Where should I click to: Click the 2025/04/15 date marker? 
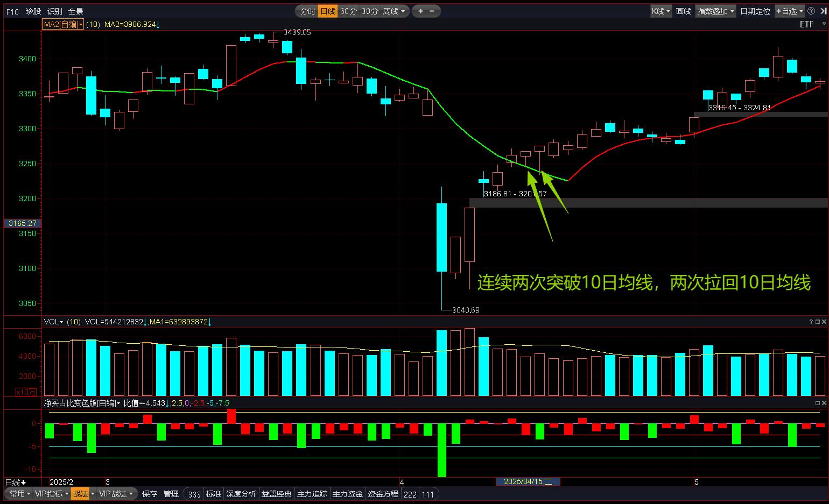(528, 482)
